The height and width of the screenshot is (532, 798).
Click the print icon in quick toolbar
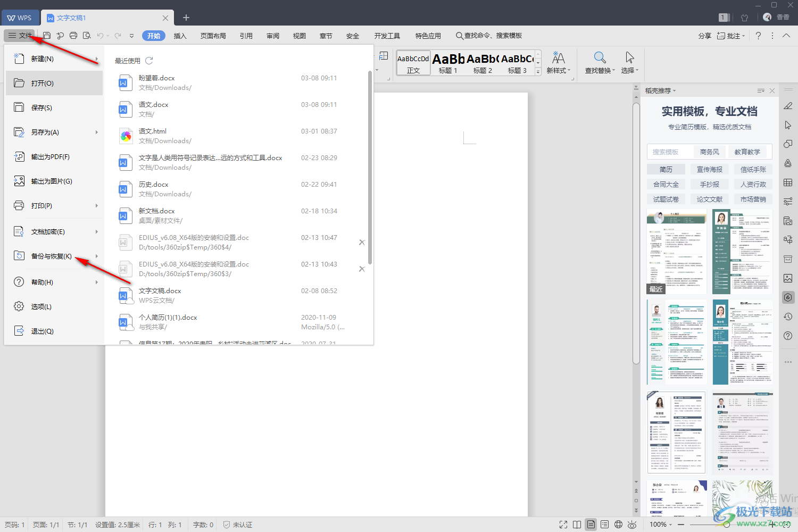73,36
